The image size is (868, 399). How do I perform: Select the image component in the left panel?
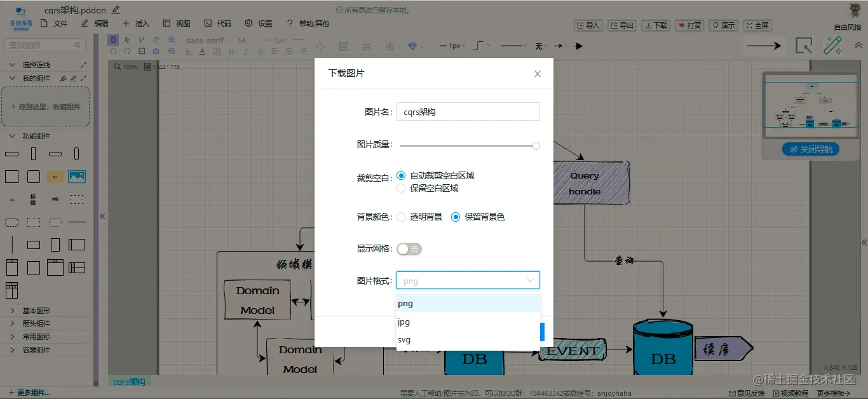tap(76, 176)
